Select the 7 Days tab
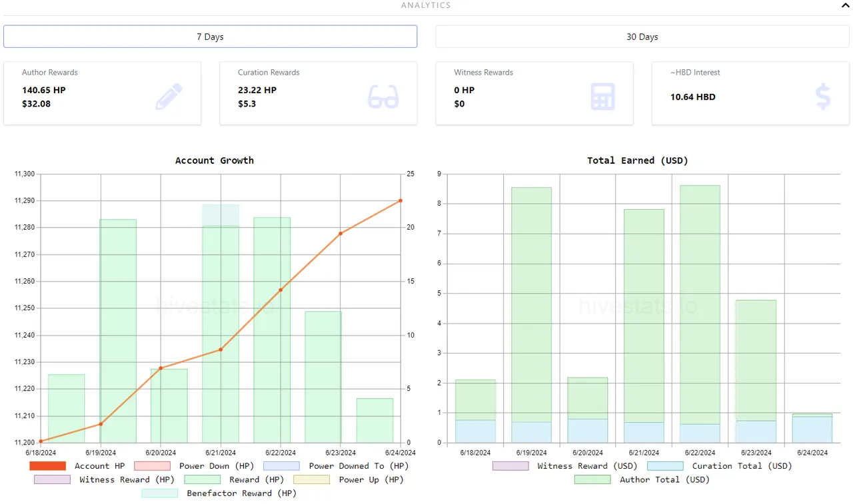 point(210,37)
